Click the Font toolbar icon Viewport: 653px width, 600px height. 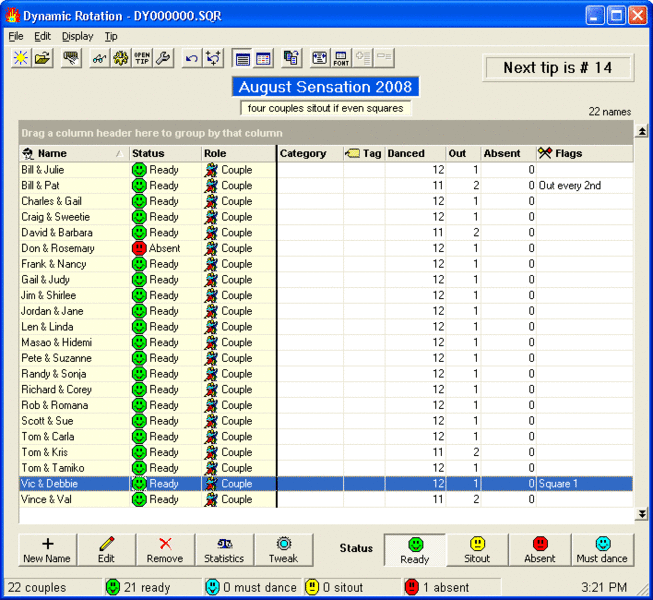tap(341, 59)
